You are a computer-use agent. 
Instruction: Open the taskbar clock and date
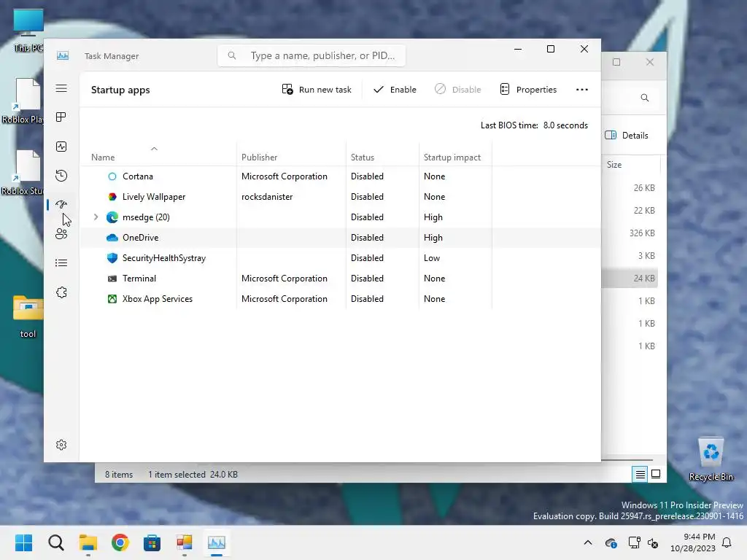tap(693, 542)
